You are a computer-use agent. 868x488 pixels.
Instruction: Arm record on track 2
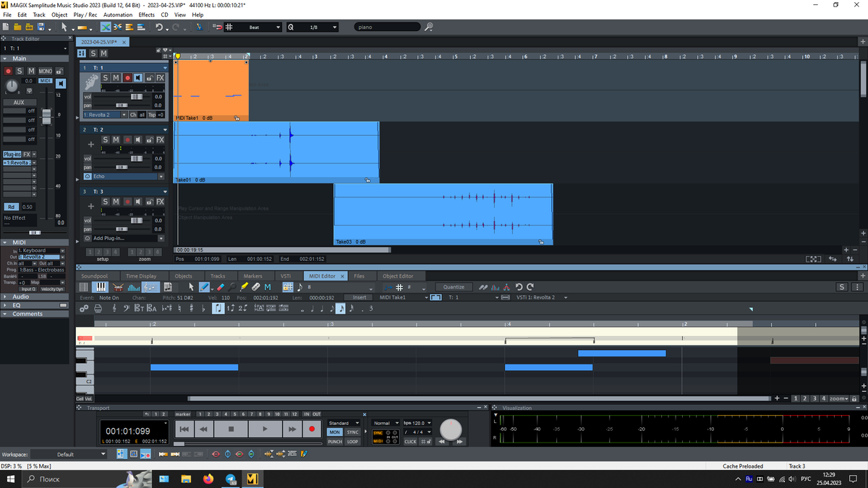tap(128, 140)
